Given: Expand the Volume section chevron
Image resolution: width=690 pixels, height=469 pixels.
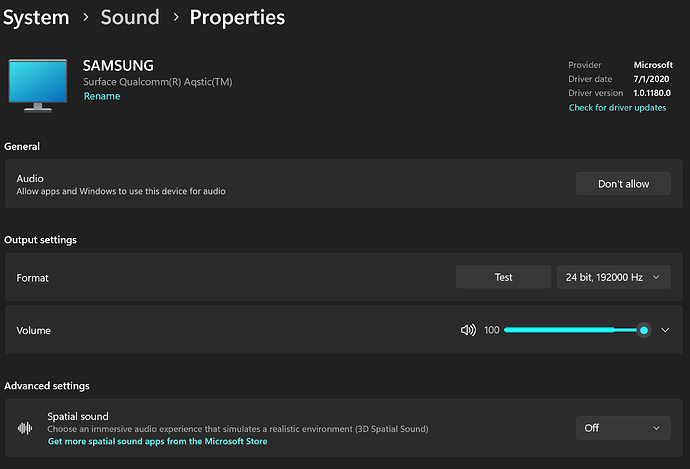Looking at the screenshot, I should [666, 330].
